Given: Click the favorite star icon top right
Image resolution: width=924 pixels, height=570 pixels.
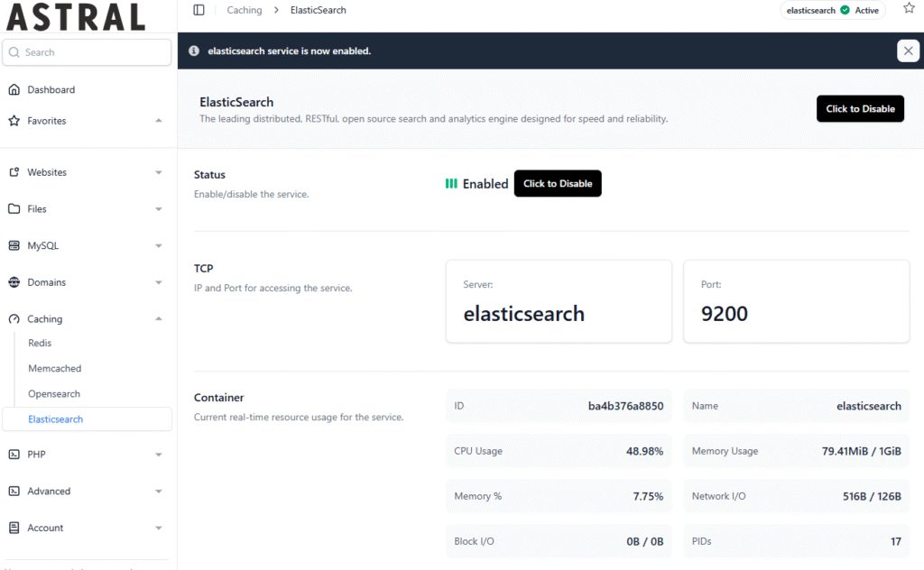Looking at the screenshot, I should point(909,8).
